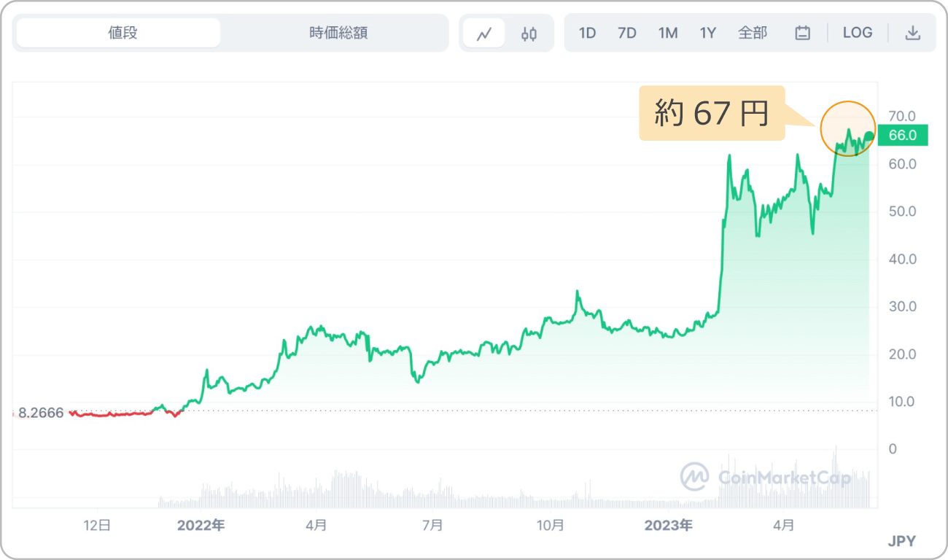Set time range to 1M
The height and width of the screenshot is (560, 948).
point(667,33)
